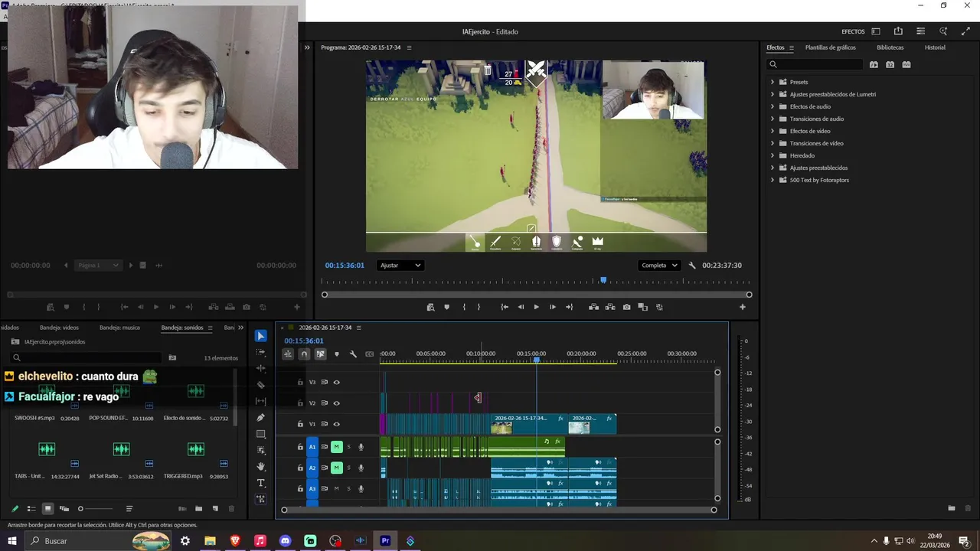Expand Ajustes preestablecidos de Lumetri folder
This screenshot has height=551, width=980.
[x=772, y=94]
